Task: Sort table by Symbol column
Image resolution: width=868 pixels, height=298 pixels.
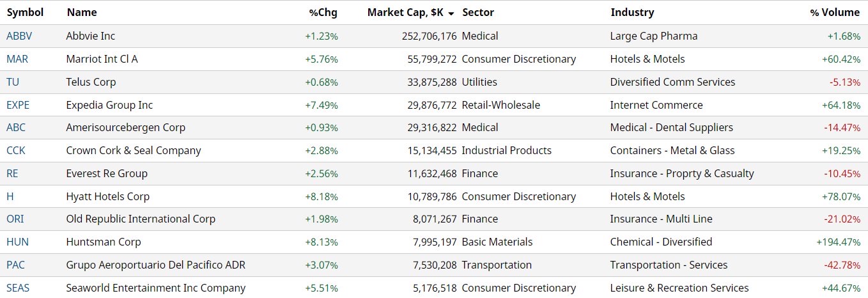Action: 25,12
